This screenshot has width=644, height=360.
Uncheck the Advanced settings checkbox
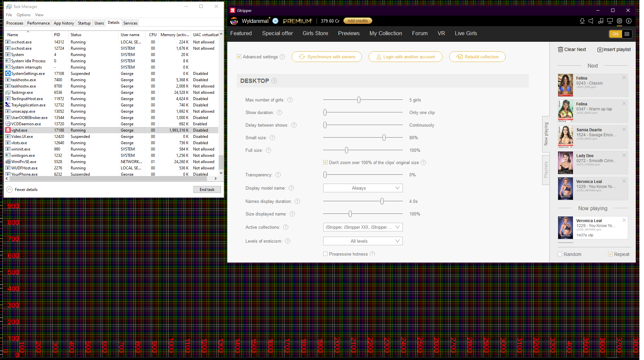(x=239, y=57)
